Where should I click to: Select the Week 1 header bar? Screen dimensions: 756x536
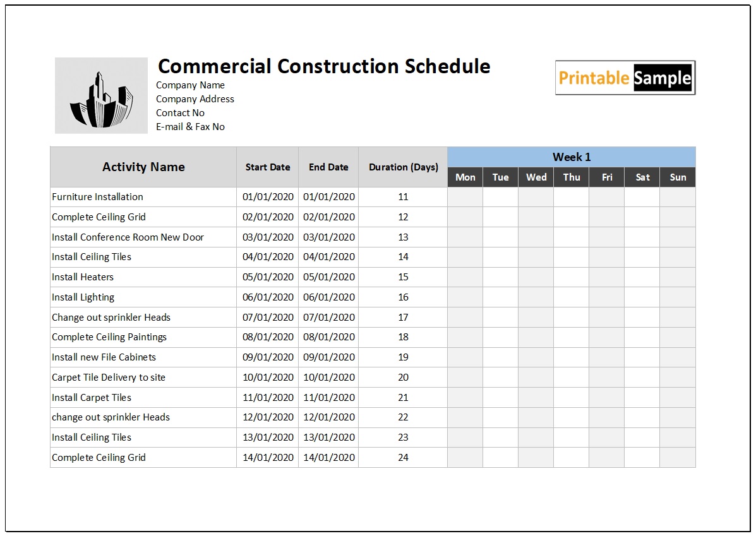point(571,157)
